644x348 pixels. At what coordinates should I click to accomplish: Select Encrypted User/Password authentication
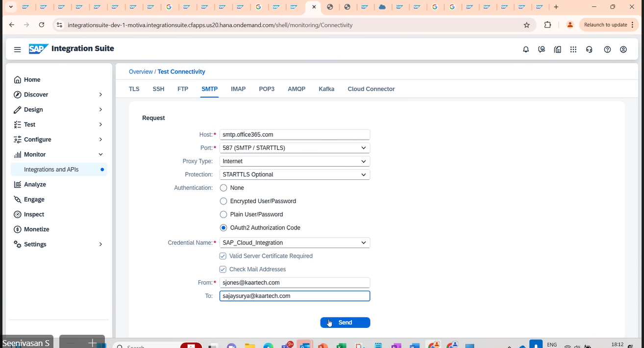tap(223, 201)
